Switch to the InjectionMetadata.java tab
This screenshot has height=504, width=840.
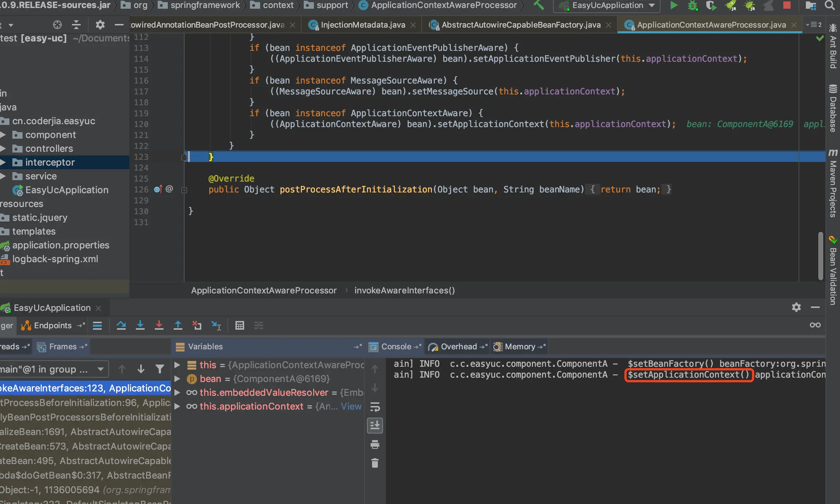[x=363, y=25]
